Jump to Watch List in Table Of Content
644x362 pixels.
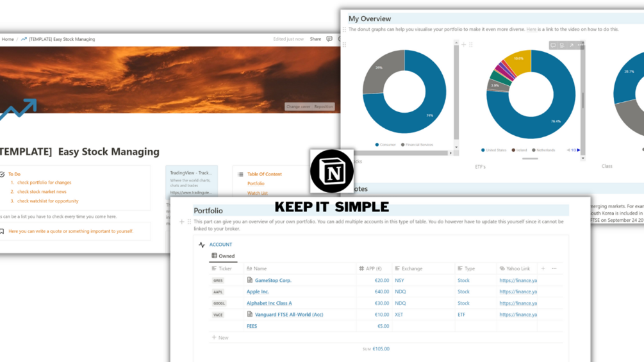(x=258, y=193)
